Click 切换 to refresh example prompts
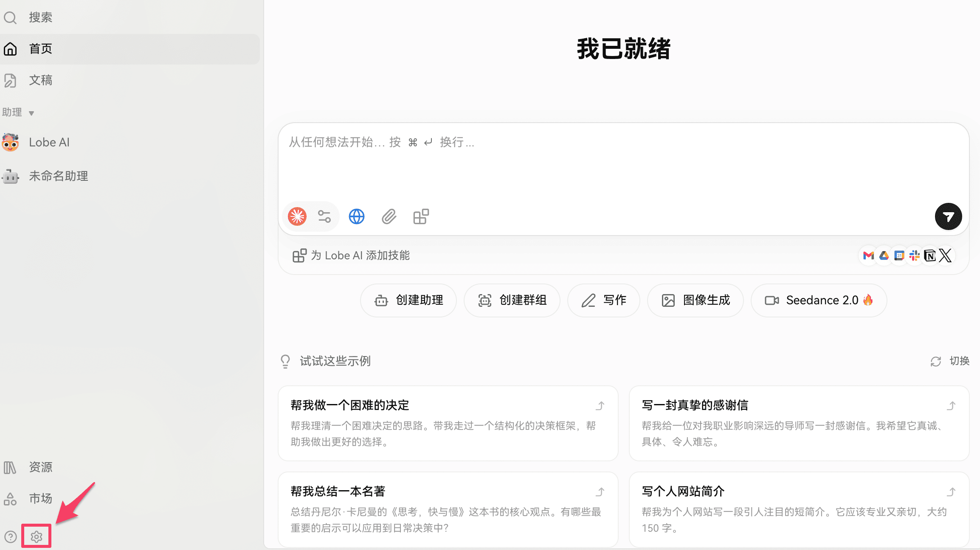Viewport: 980px width, 550px height. [959, 361]
